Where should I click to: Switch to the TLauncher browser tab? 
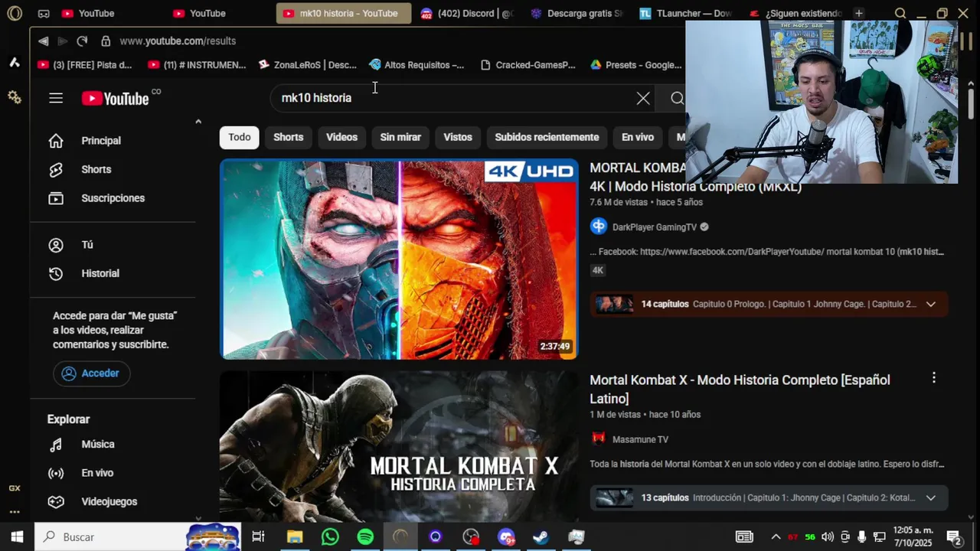686,13
